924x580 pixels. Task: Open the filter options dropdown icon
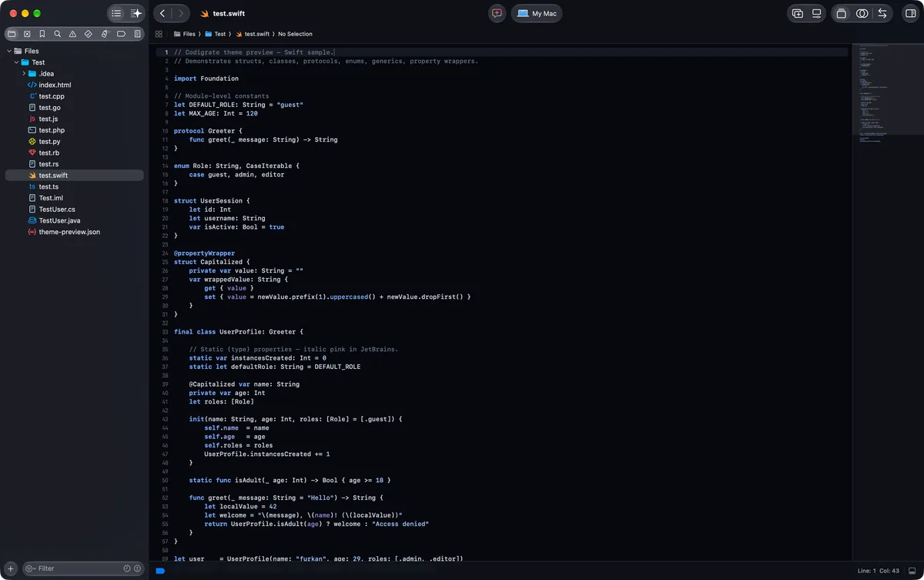[x=30, y=568]
